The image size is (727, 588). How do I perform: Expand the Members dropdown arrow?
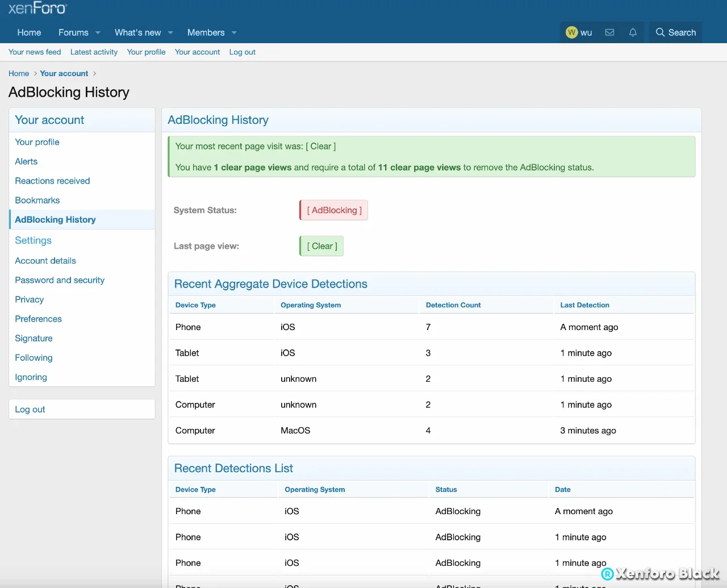point(234,33)
